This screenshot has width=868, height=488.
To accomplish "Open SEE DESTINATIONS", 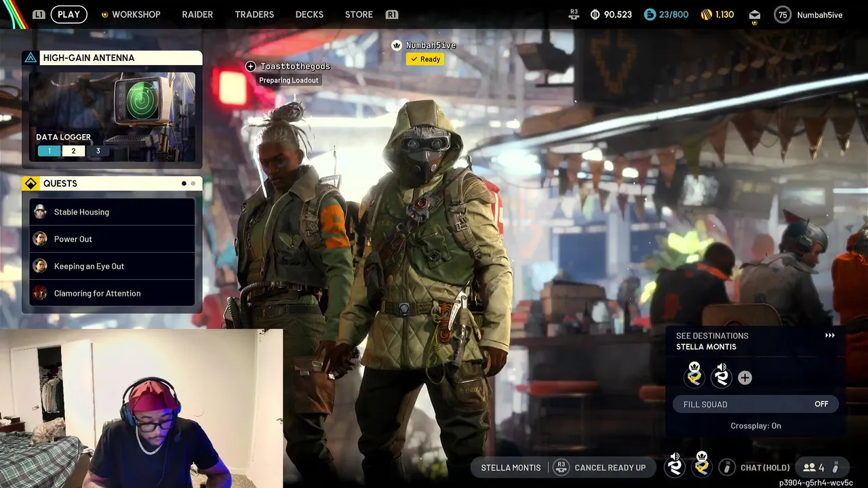I will click(712, 335).
